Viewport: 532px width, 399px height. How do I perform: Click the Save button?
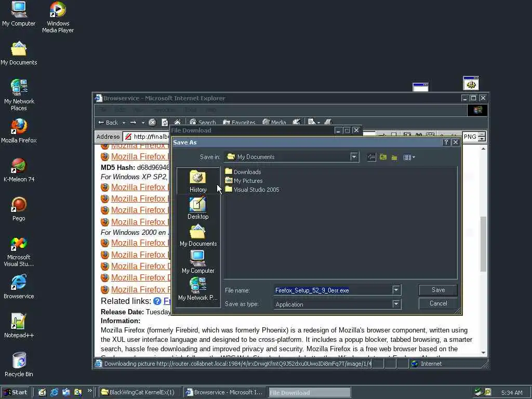pos(438,290)
